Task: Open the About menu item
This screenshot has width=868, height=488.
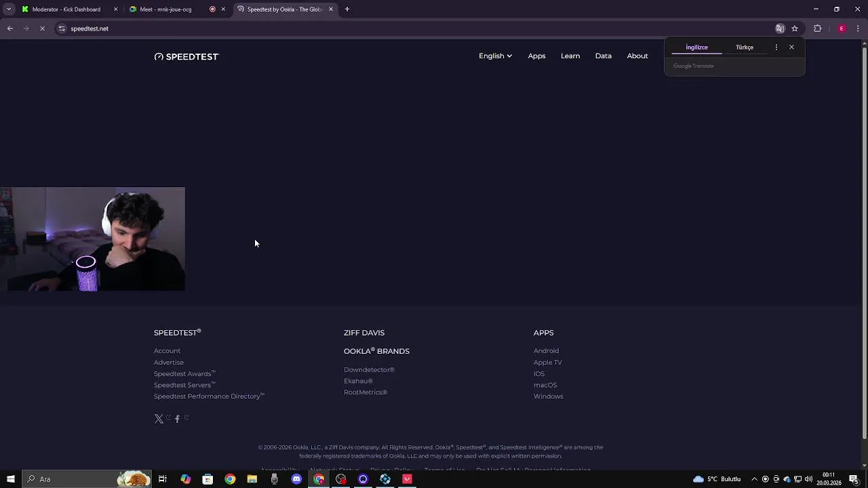Action: pyautogui.click(x=637, y=56)
